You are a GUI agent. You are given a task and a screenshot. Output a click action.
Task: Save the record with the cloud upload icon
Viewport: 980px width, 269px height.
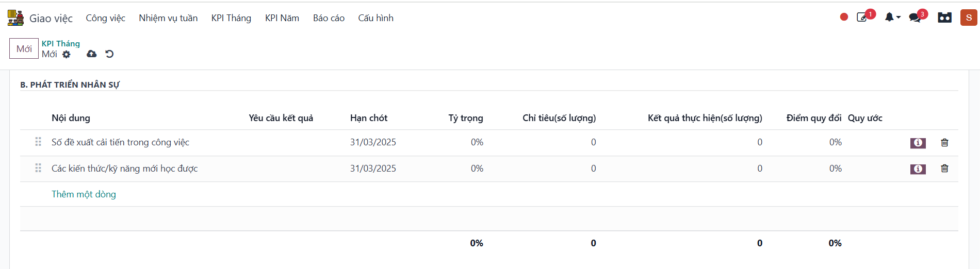click(92, 54)
